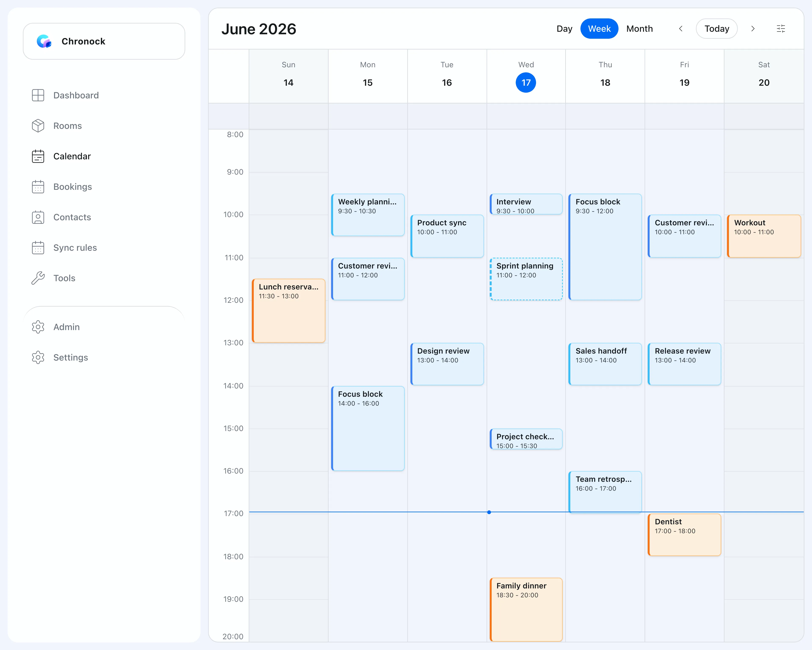Image resolution: width=812 pixels, height=650 pixels.
Task: Click the Admin gear icon
Action: click(x=38, y=327)
